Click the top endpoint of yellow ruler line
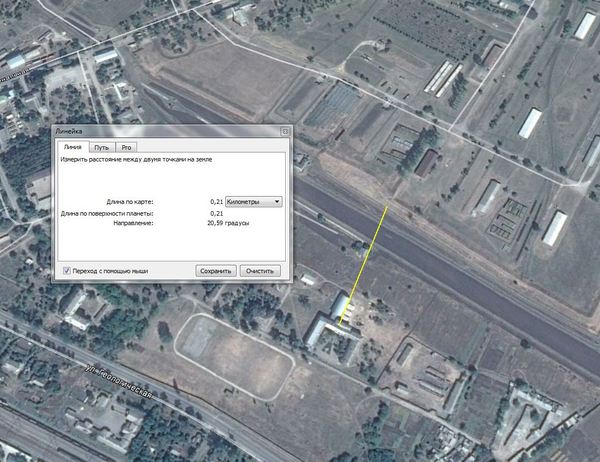This screenshot has height=462, width=600. (387, 207)
